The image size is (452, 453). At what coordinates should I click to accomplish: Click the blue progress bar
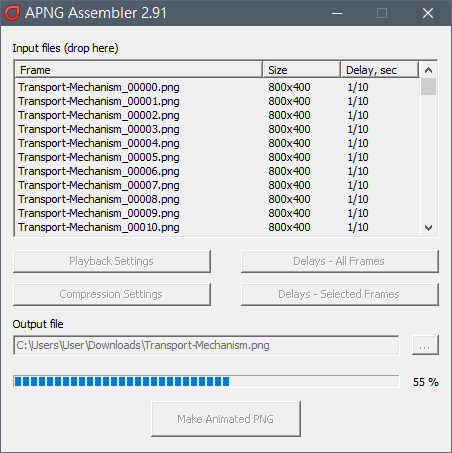point(206,381)
